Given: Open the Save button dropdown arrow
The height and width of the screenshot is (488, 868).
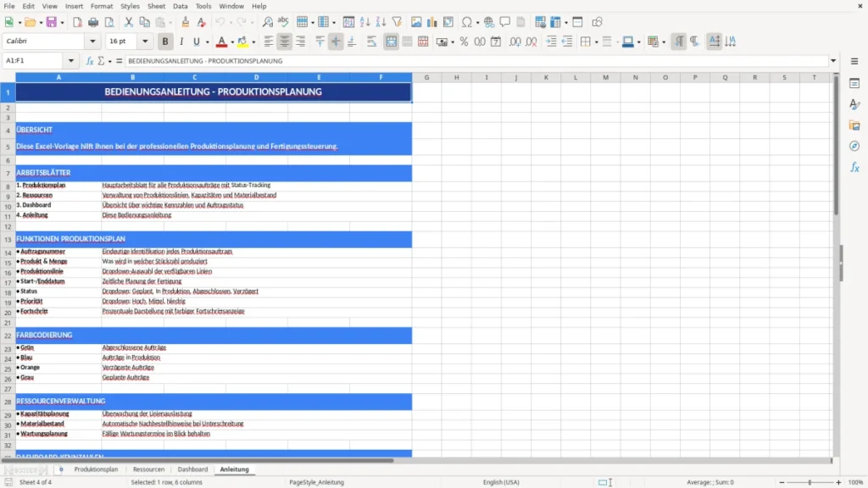Looking at the screenshot, I should 62,23.
